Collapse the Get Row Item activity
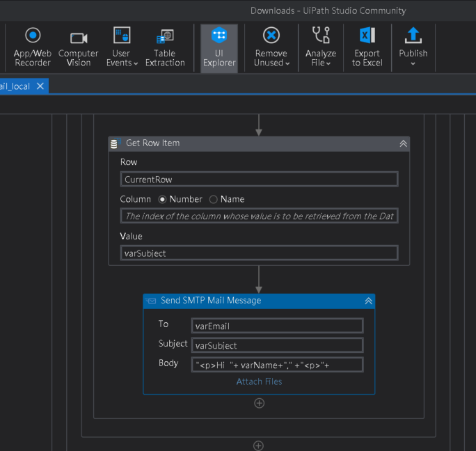Screen dimensions: 476x451 [x=403, y=143]
